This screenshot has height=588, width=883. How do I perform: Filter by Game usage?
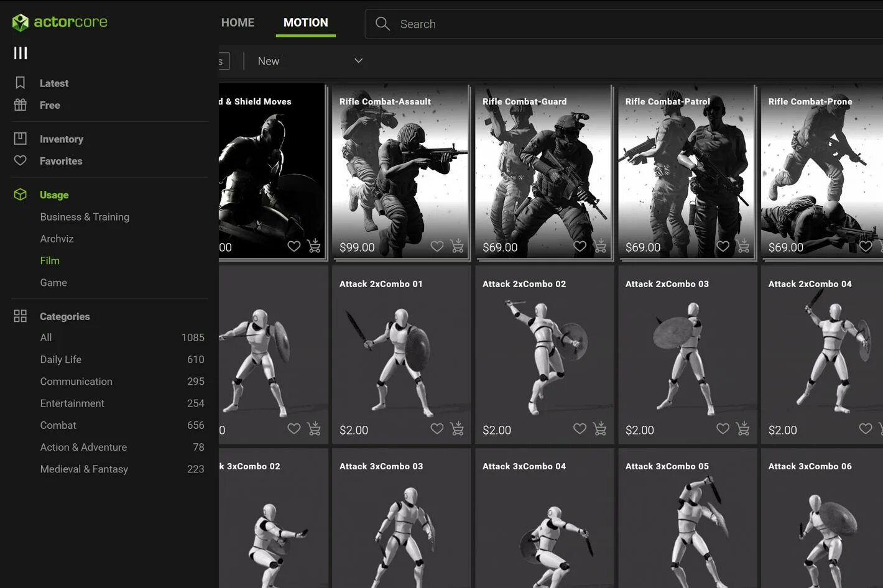tap(53, 282)
